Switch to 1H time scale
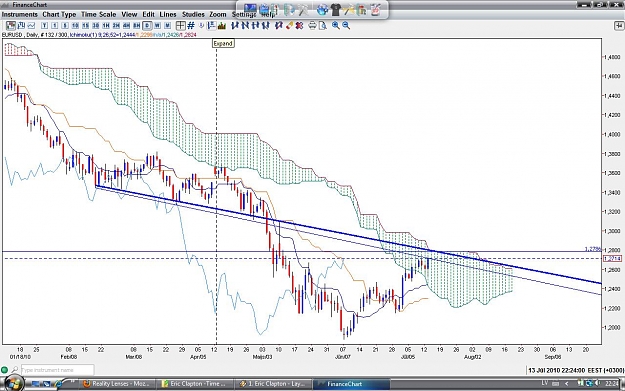Viewport: 625px width, 391px height. [x=106, y=26]
